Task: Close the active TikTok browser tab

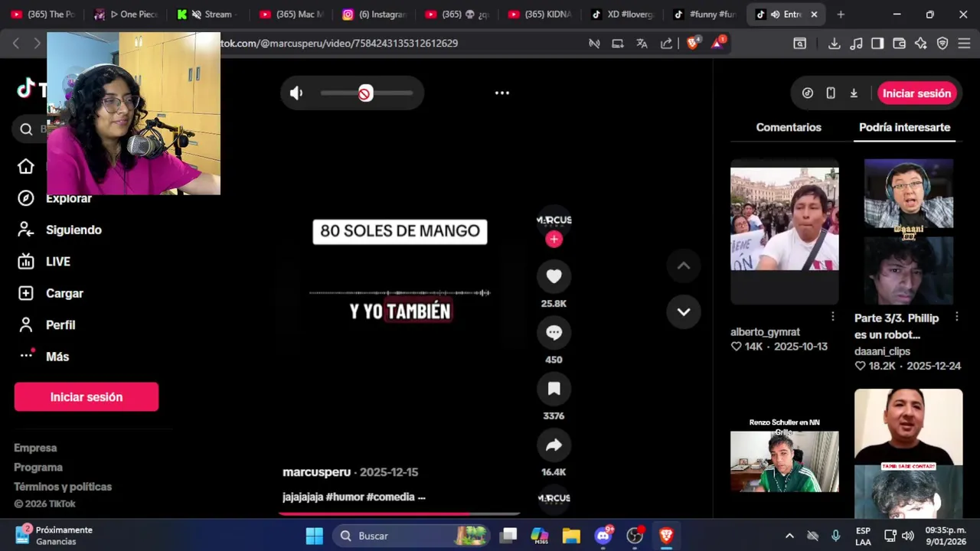Action: pos(814,14)
